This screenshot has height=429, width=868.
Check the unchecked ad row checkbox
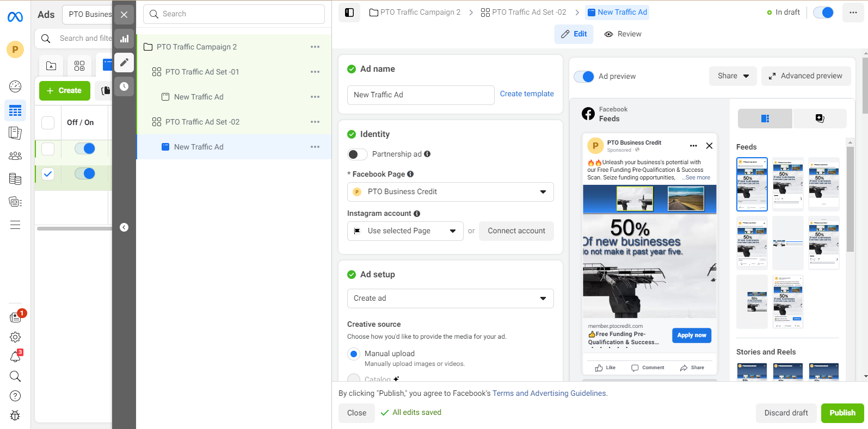(48, 148)
